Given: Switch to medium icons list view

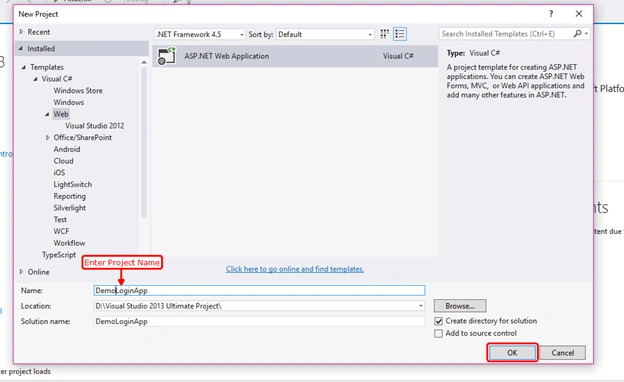Looking at the screenshot, I should [x=400, y=34].
